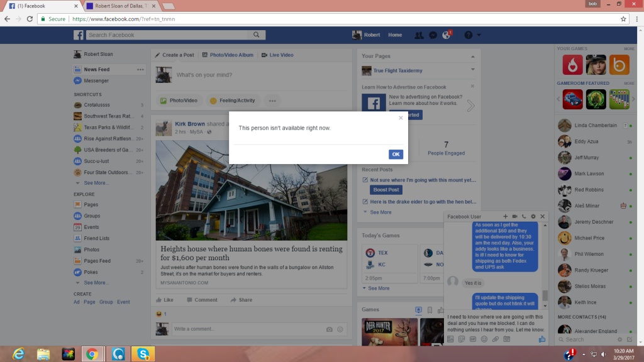Click Comment on Kirk Brown post

click(x=202, y=300)
